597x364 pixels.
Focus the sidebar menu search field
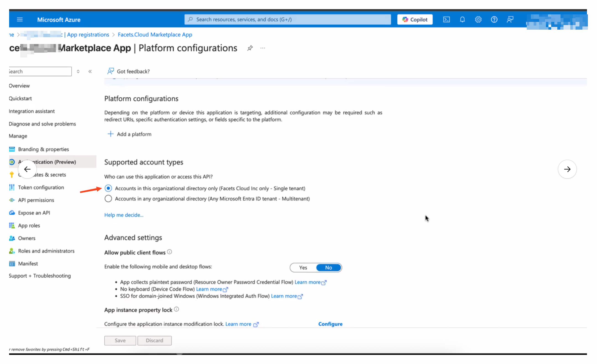point(40,71)
